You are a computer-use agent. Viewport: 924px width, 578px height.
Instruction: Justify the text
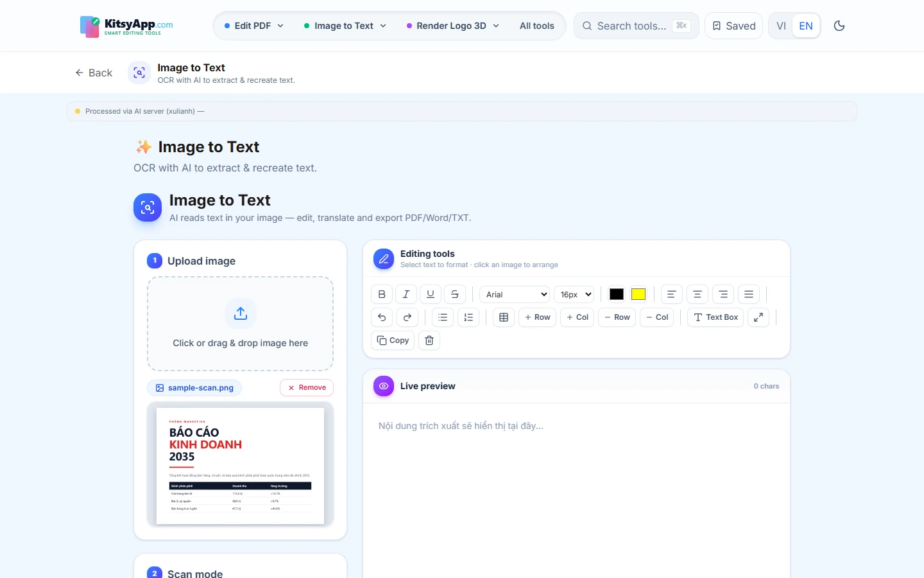[749, 294]
